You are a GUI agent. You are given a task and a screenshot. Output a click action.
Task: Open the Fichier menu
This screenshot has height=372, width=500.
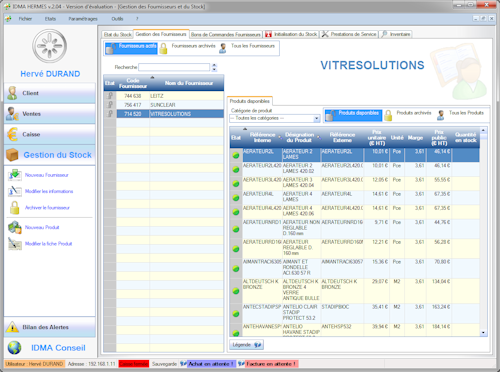pyautogui.click(x=25, y=19)
